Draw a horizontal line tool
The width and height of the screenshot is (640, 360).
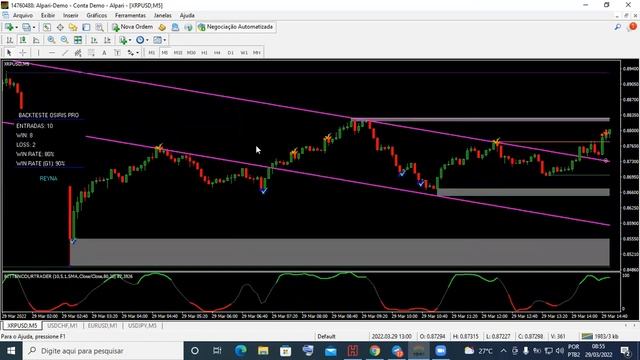point(51,53)
